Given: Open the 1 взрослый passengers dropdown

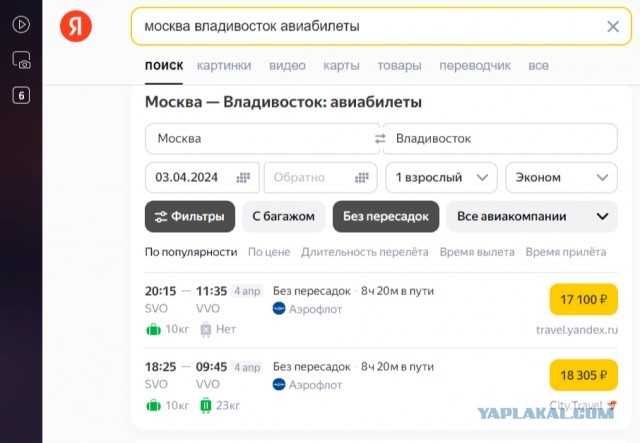Looking at the screenshot, I should 441,178.
